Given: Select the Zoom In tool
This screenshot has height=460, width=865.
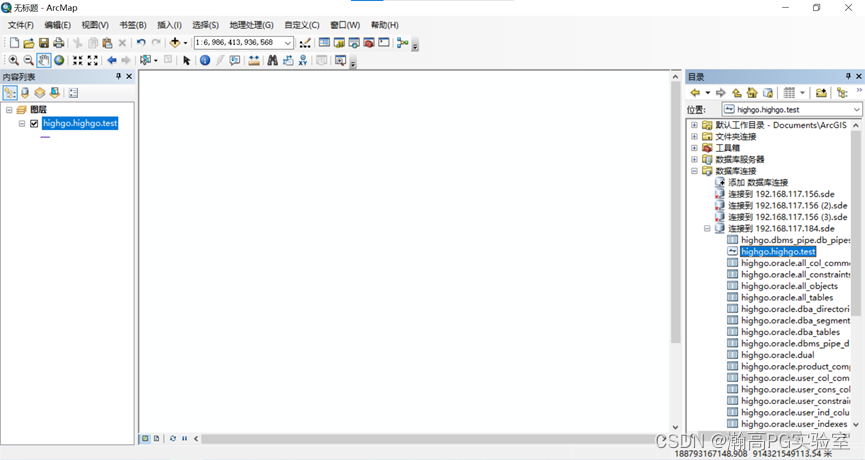Looking at the screenshot, I should pos(14,60).
